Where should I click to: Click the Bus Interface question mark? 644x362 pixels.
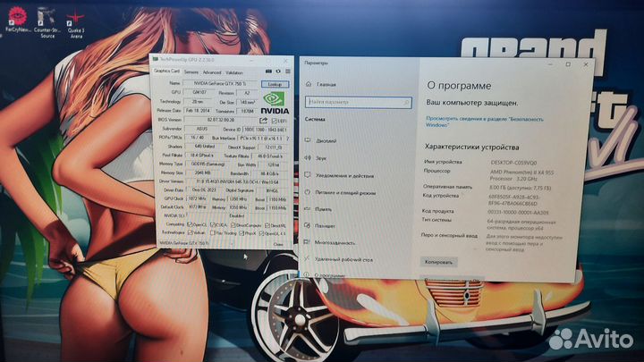[x=287, y=139]
